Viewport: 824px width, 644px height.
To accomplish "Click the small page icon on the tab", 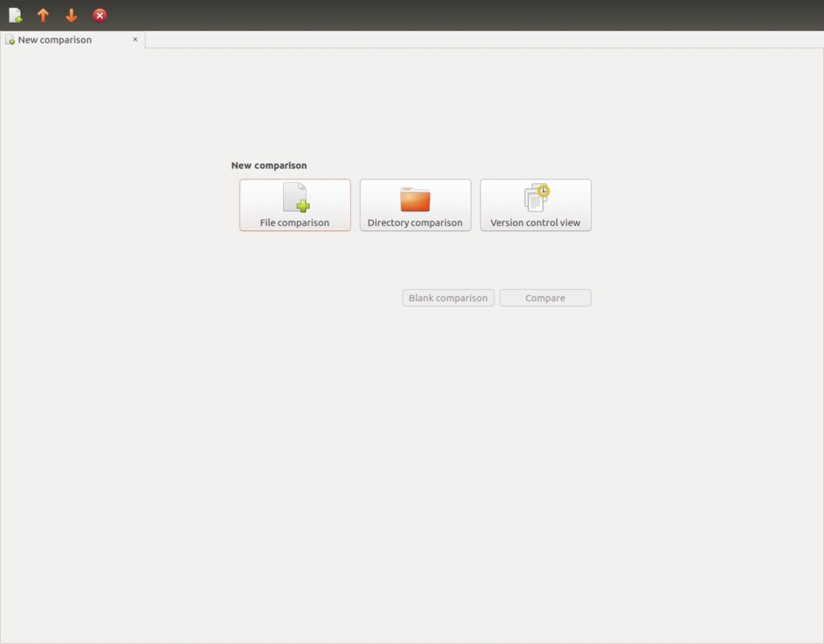I will tap(10, 39).
